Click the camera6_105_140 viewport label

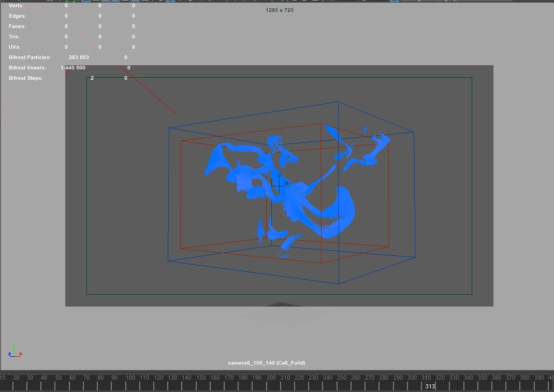pos(268,363)
